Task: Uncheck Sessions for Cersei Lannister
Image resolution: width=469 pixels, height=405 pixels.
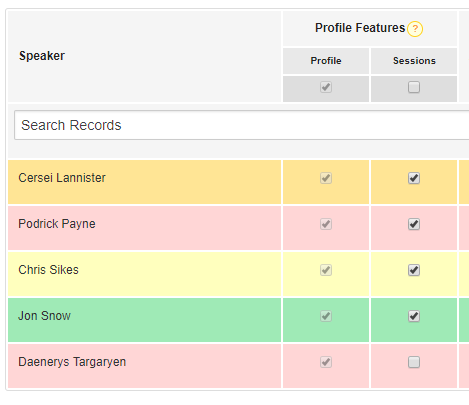Action: point(414,178)
